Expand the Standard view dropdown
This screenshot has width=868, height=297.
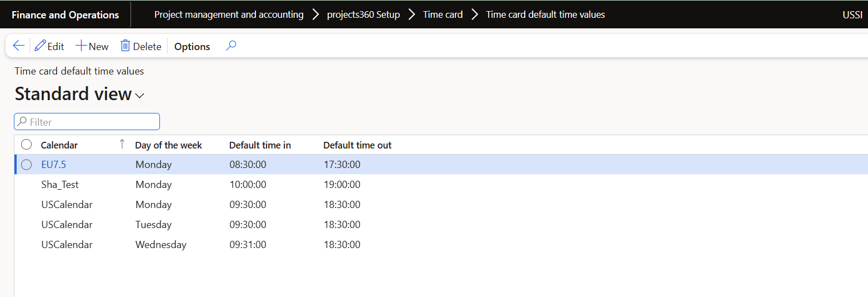click(x=140, y=96)
